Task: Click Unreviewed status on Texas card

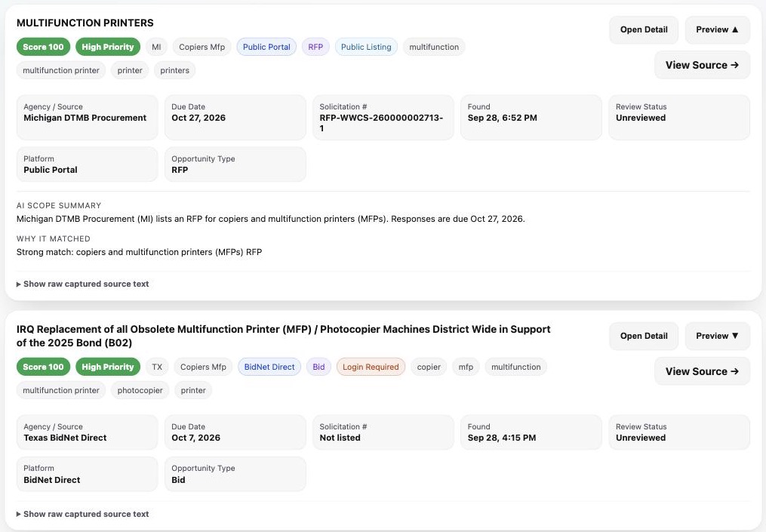Action: tap(641, 438)
